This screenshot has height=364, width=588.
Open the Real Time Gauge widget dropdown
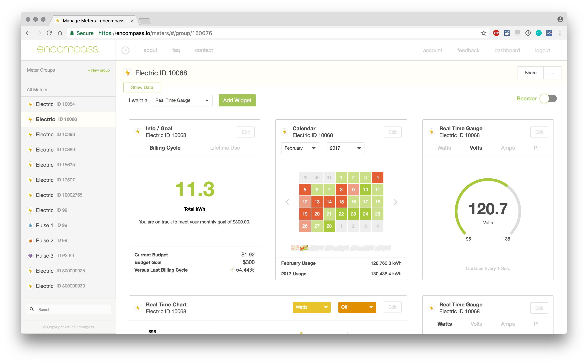182,100
